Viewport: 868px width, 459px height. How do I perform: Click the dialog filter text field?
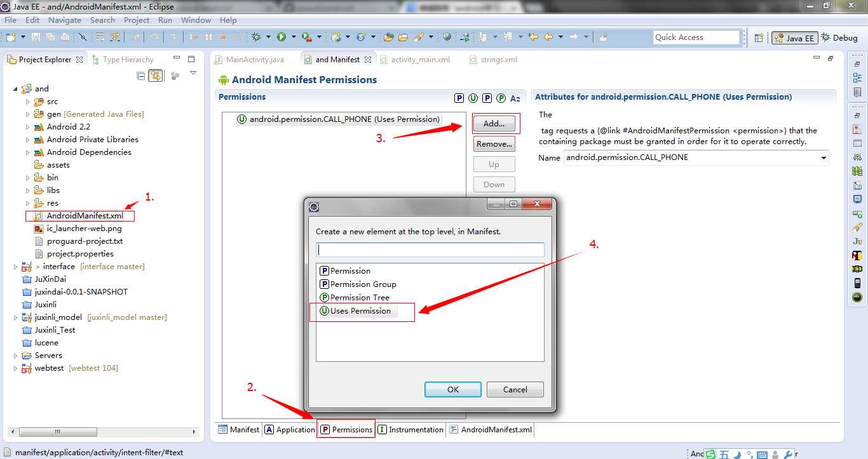430,249
